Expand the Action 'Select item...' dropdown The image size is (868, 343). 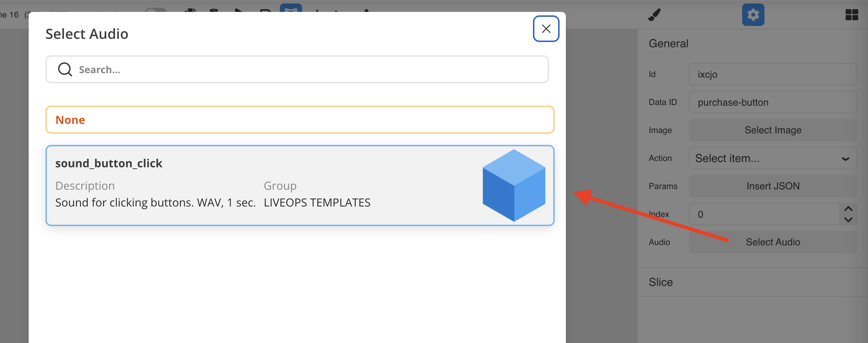coord(773,158)
